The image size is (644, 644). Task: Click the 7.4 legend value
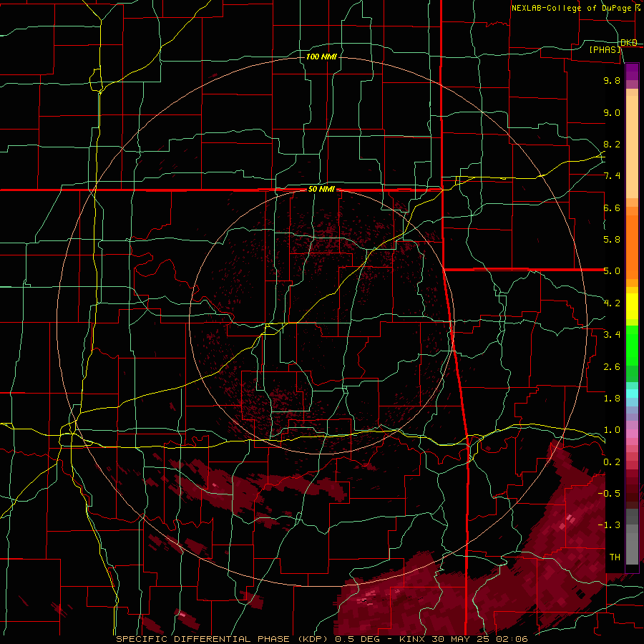pyautogui.click(x=612, y=176)
